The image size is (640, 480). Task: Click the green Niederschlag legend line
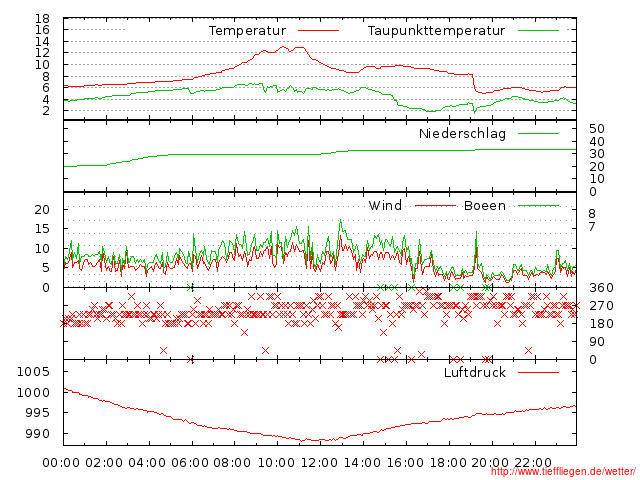click(x=538, y=133)
